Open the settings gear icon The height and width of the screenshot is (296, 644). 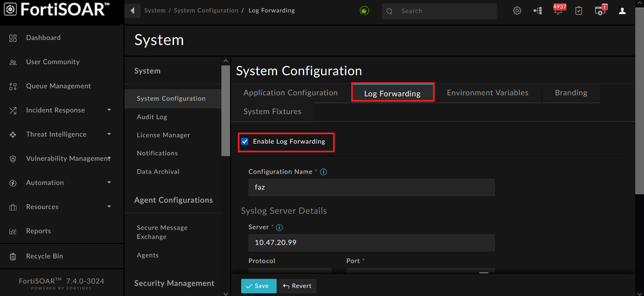tap(517, 11)
